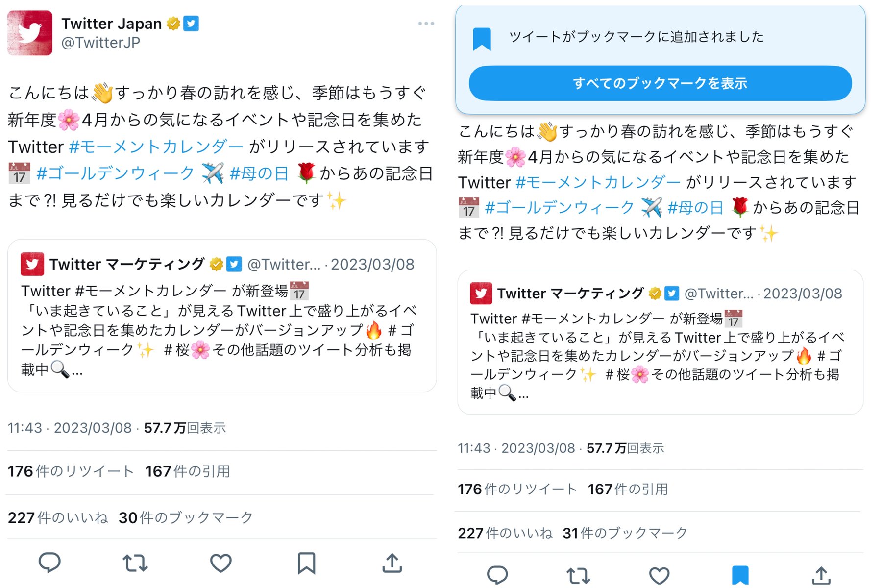Open the reply icon on the left tweet

pos(50,563)
